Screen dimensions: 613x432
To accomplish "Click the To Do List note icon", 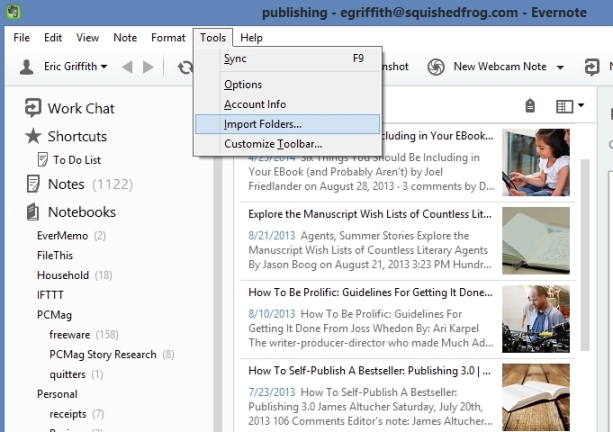I will [x=42, y=160].
